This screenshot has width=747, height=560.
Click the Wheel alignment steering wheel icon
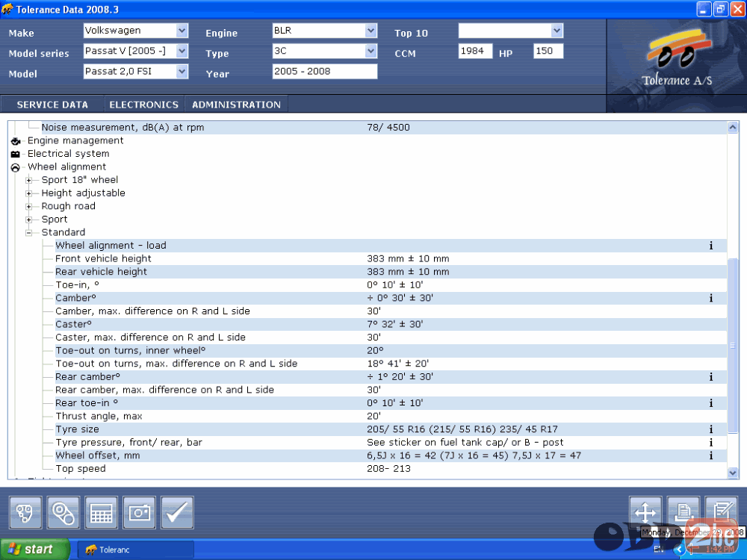point(15,167)
